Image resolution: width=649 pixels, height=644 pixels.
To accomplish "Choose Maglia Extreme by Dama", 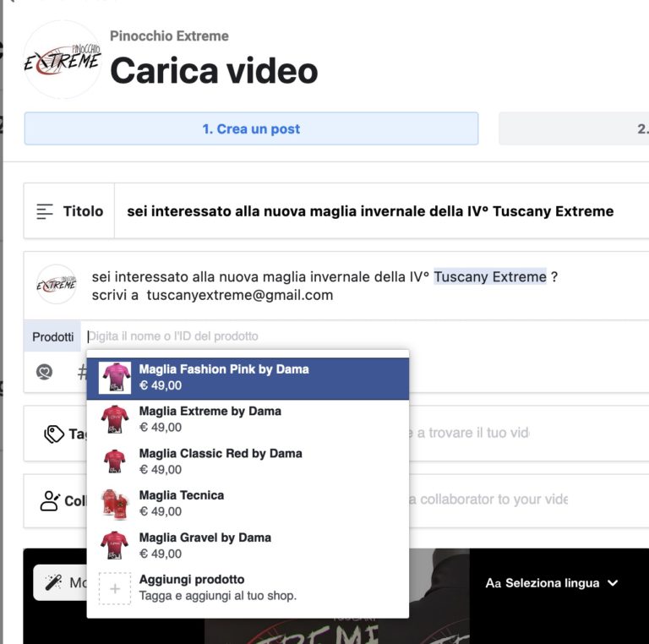I will (248, 419).
